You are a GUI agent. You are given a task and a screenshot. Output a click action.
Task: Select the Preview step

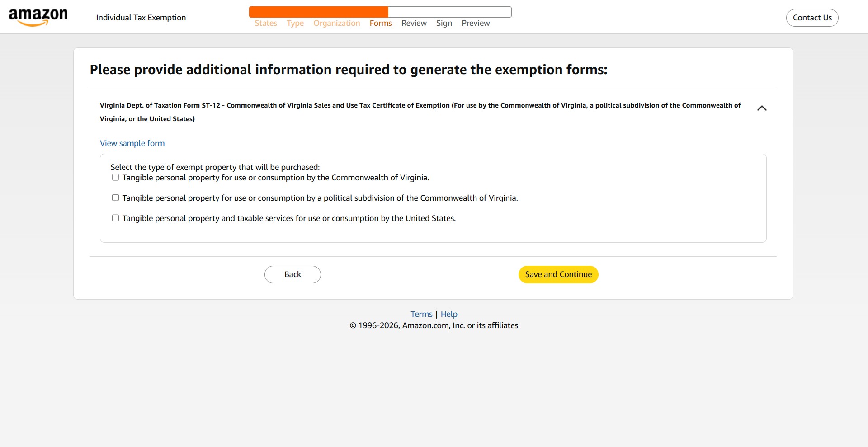click(x=475, y=23)
